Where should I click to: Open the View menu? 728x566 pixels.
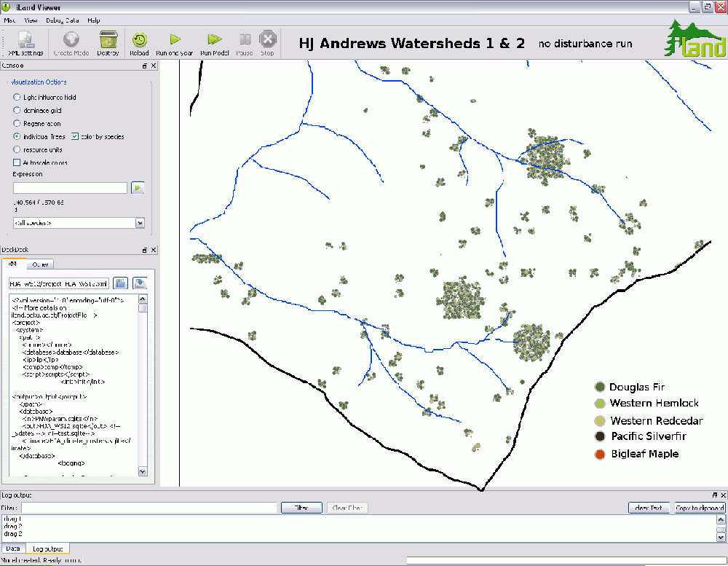pyautogui.click(x=31, y=20)
